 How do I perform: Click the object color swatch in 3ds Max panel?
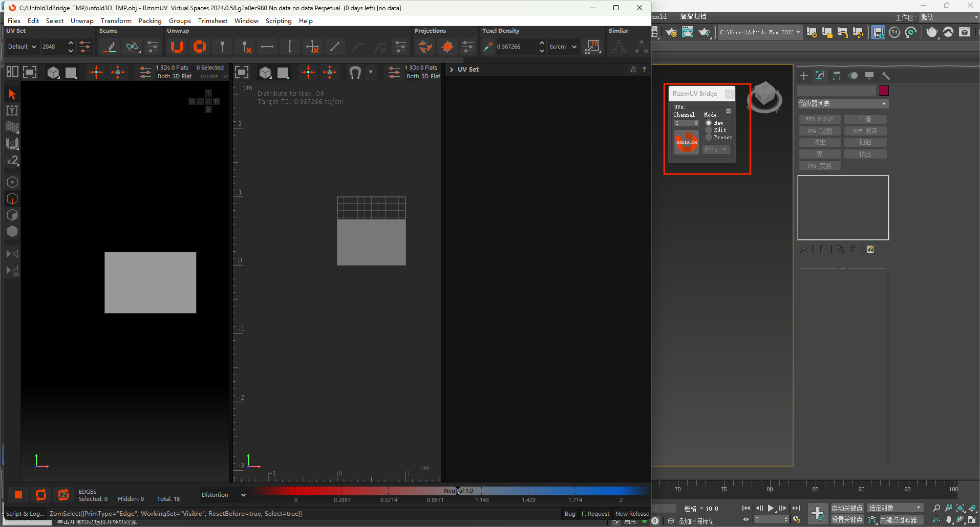tap(884, 91)
